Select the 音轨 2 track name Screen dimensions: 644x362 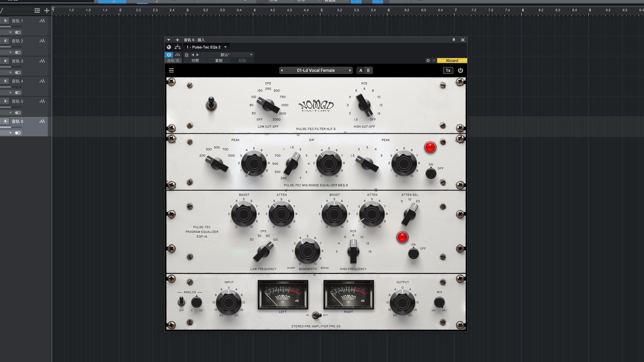(x=17, y=41)
